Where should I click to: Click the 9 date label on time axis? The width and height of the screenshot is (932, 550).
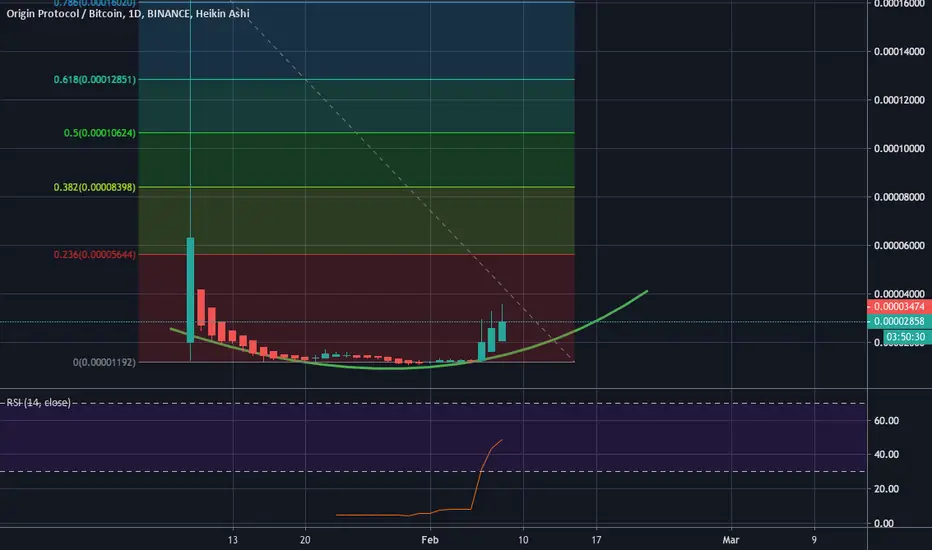coord(814,540)
